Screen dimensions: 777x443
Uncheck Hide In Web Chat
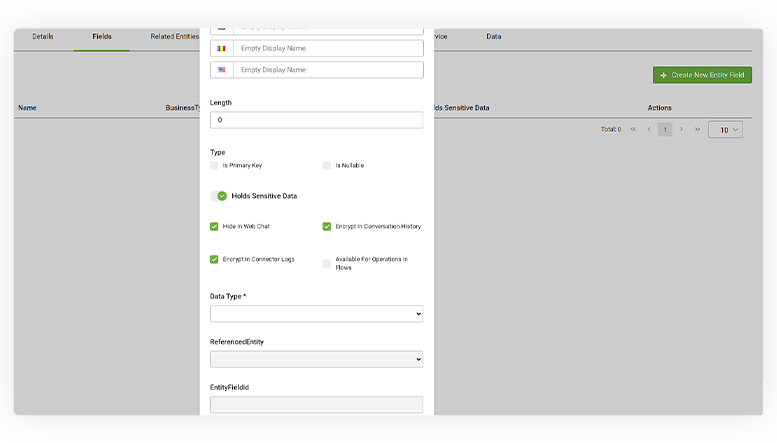point(214,227)
